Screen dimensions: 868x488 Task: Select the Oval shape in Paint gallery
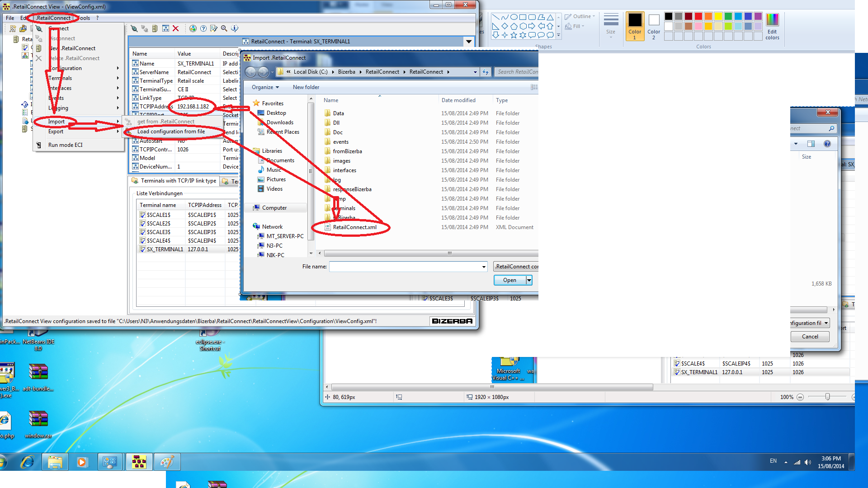(514, 17)
